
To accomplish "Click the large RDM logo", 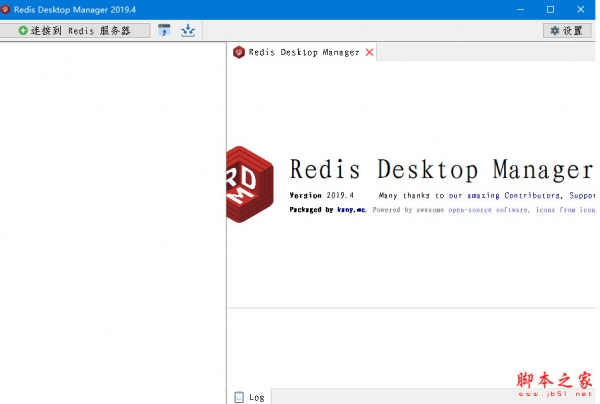I will pyautogui.click(x=250, y=184).
